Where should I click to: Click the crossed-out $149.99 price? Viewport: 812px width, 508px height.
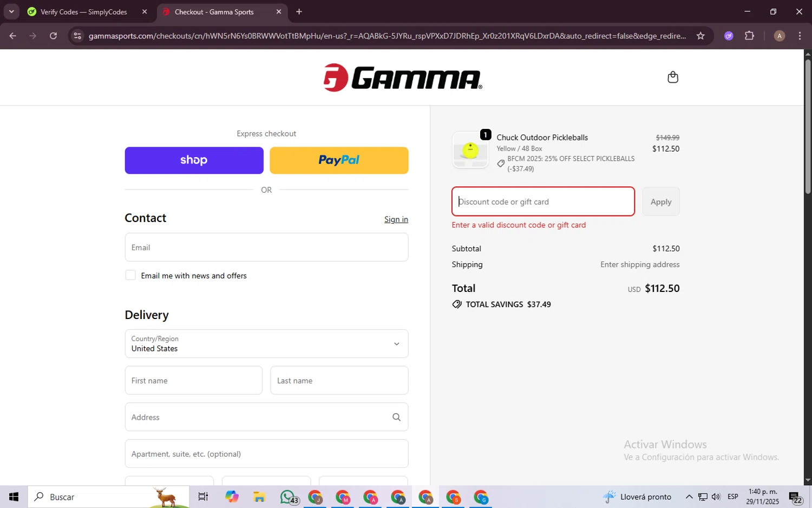tap(667, 138)
